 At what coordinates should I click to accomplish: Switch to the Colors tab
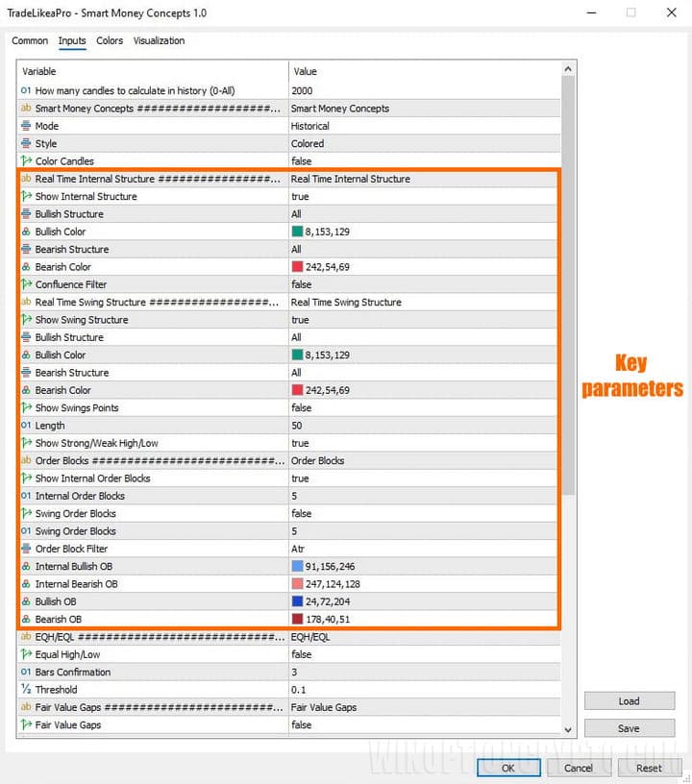click(x=110, y=41)
